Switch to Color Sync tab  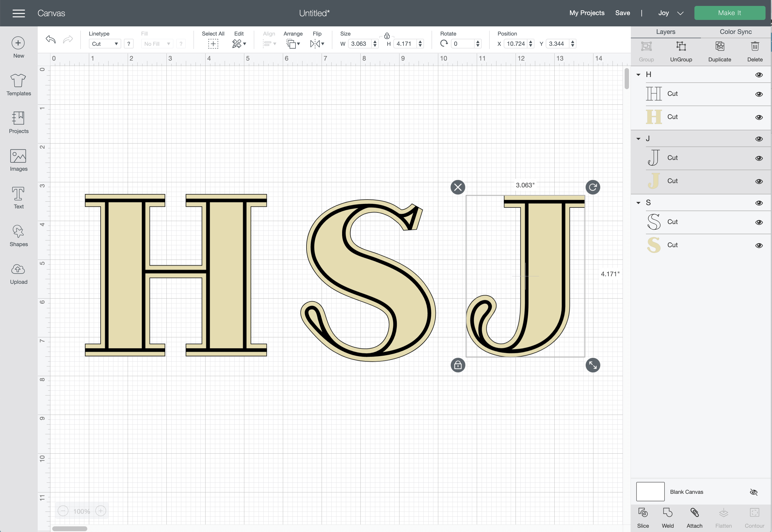[x=735, y=32]
